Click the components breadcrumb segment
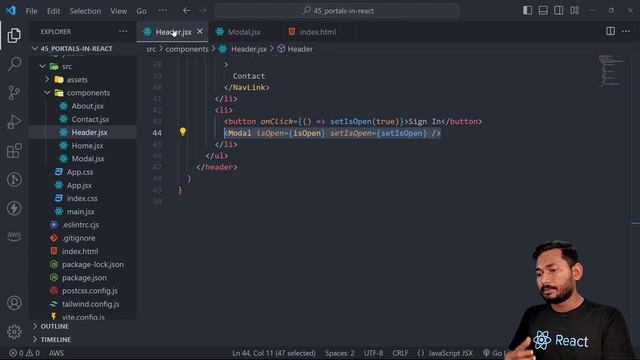The width and height of the screenshot is (640, 360). pos(187,49)
